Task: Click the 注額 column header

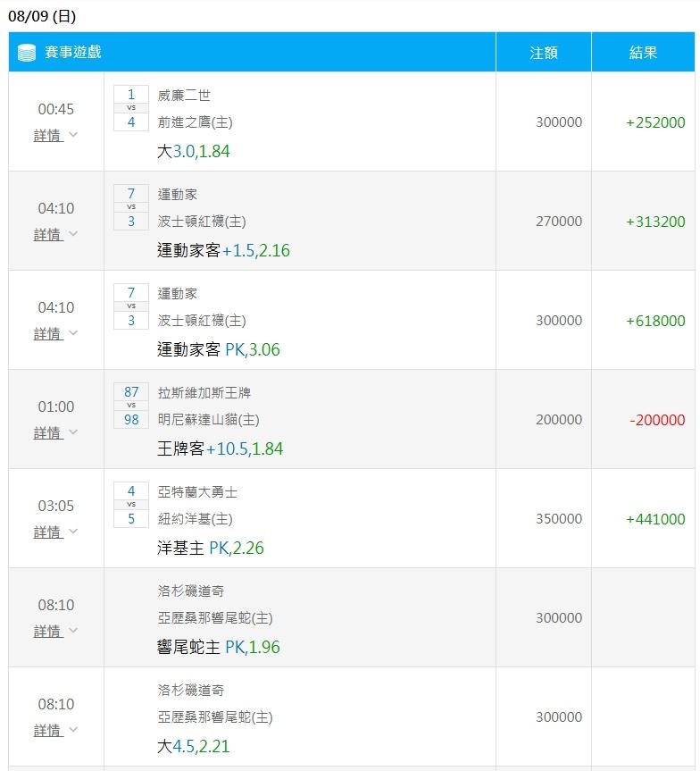Action: (x=544, y=52)
